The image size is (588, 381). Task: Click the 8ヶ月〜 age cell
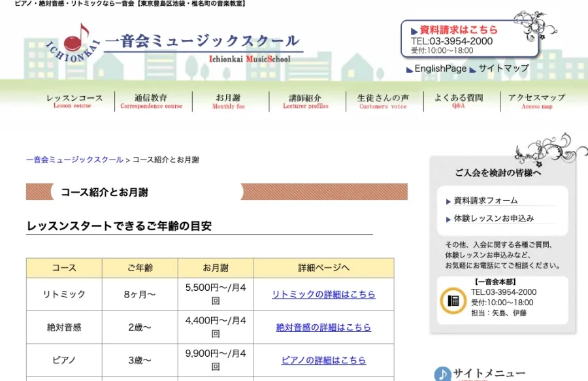[140, 294]
